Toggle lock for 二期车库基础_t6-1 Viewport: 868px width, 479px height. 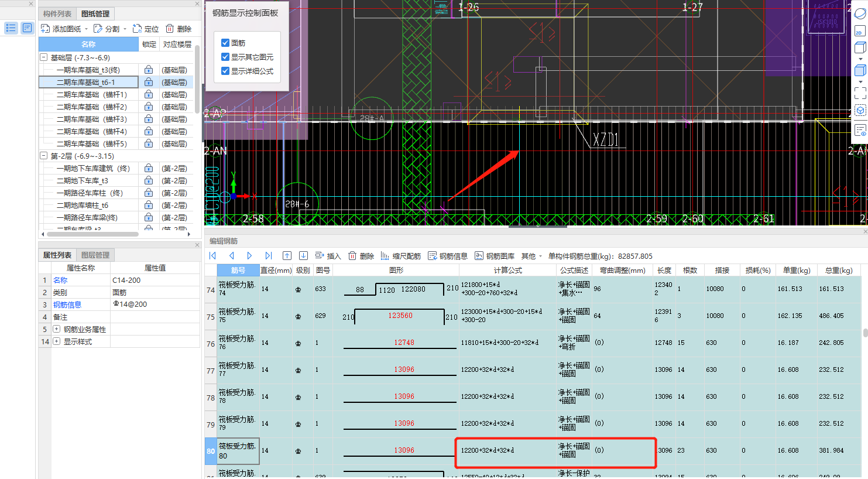pos(149,82)
